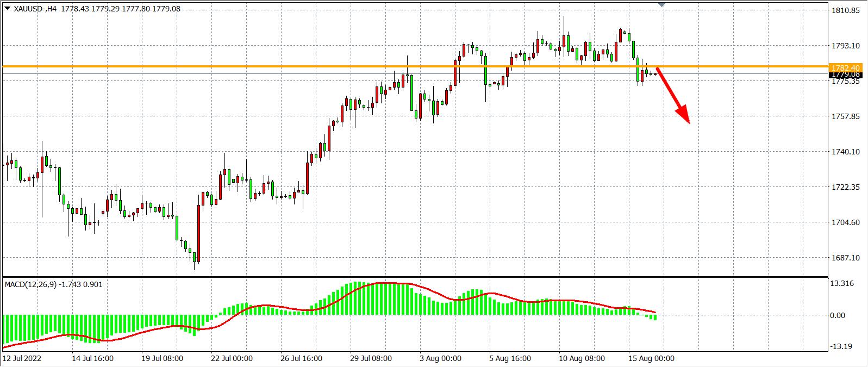Click the 1687.10 price scale label

(x=846, y=258)
